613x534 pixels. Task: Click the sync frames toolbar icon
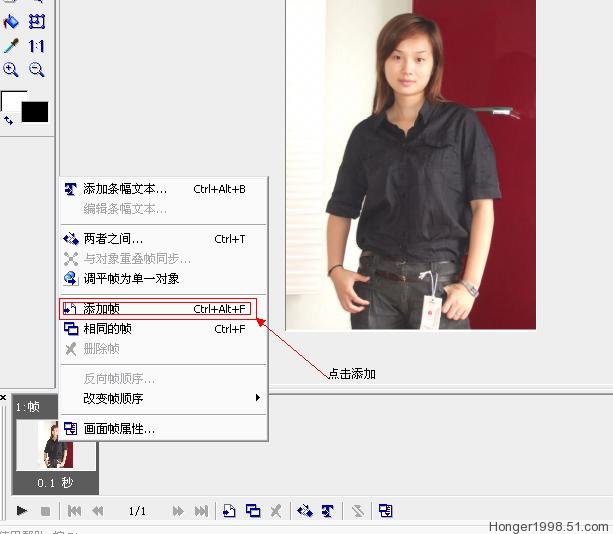click(x=358, y=511)
